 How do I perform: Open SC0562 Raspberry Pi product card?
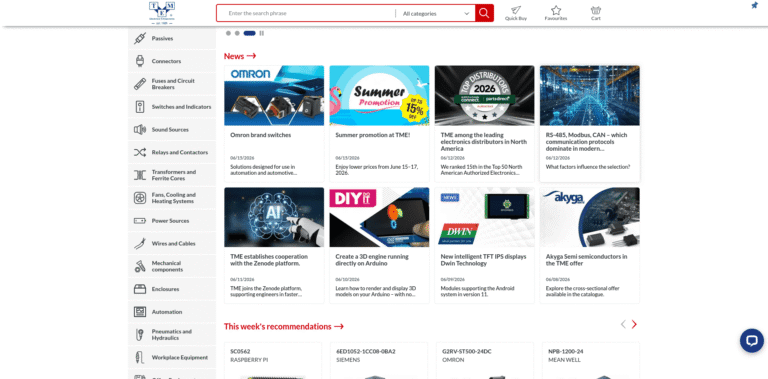point(273,360)
